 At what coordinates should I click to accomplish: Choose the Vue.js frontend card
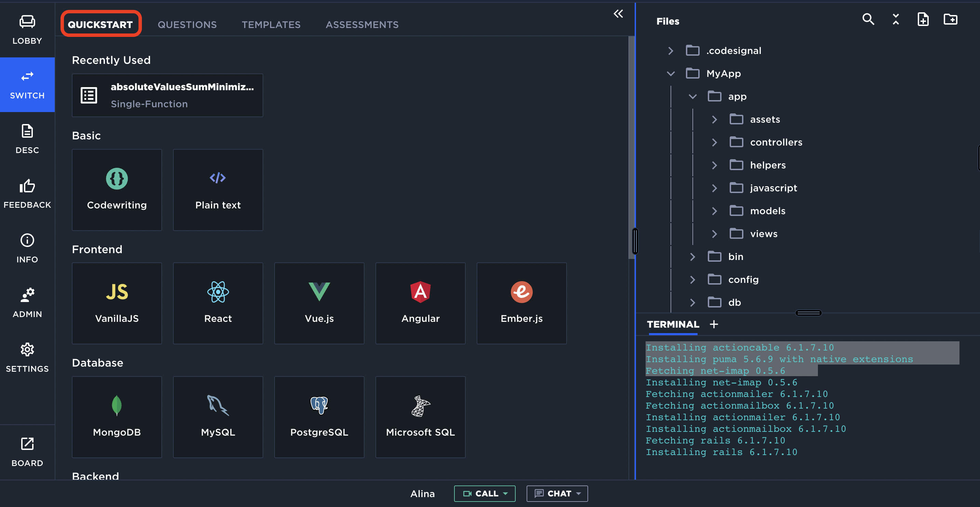pos(319,303)
